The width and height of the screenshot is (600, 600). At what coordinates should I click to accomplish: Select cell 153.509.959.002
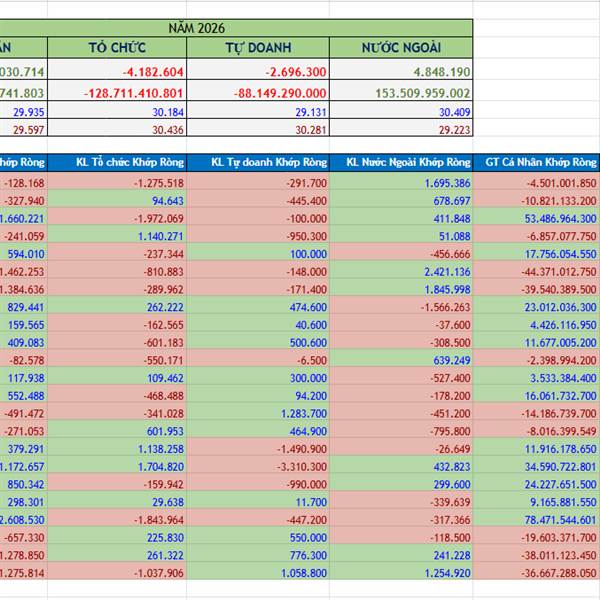point(401,91)
